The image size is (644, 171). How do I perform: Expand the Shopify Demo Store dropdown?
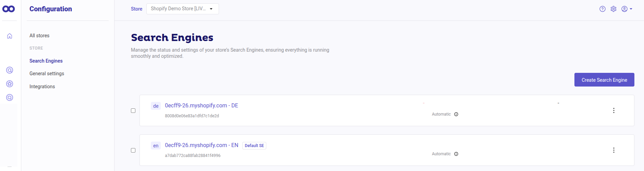[x=182, y=9]
